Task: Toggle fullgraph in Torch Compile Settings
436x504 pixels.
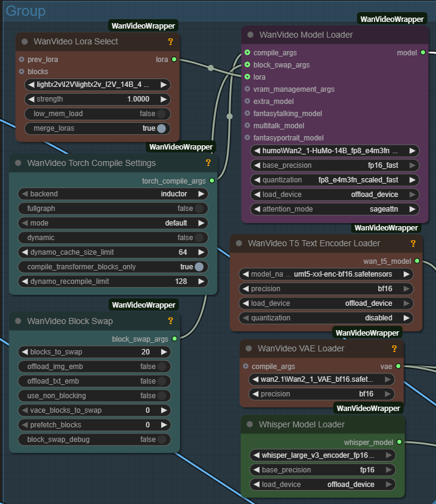Action: coord(113,209)
